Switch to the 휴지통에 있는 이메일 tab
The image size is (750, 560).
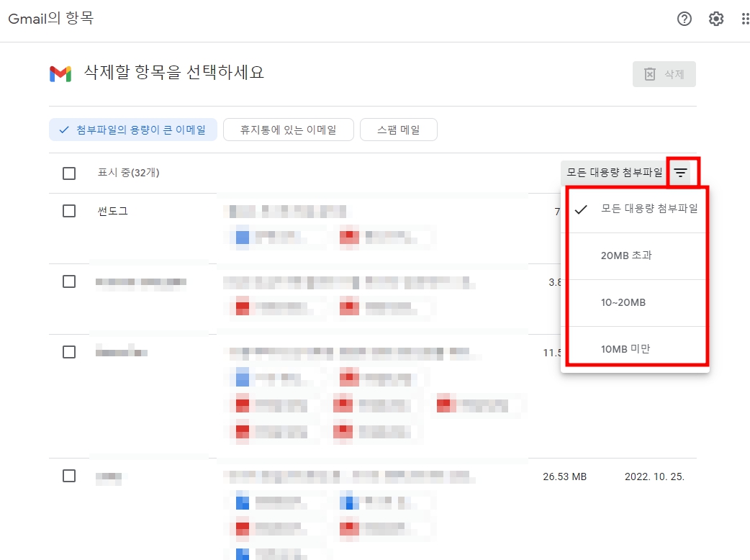click(288, 130)
